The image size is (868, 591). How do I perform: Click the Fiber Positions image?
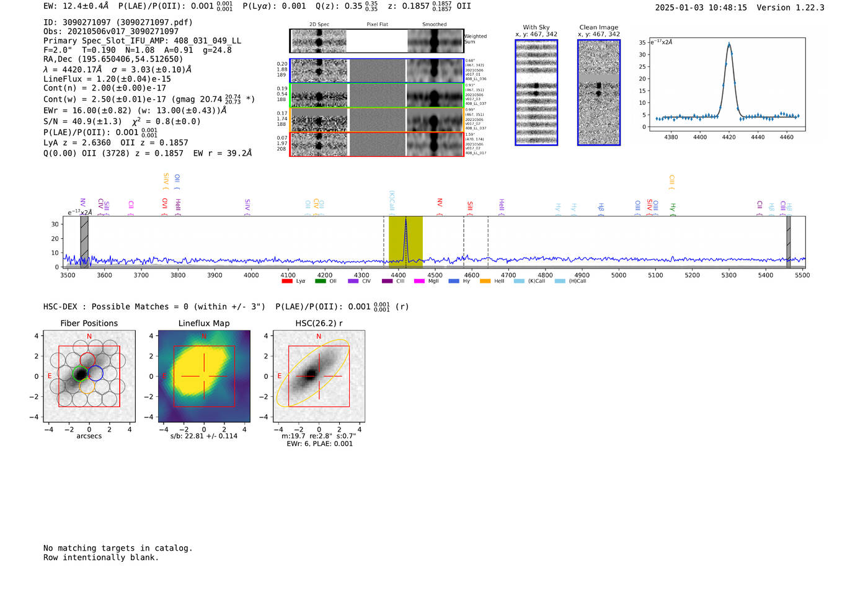pyautogui.click(x=89, y=376)
